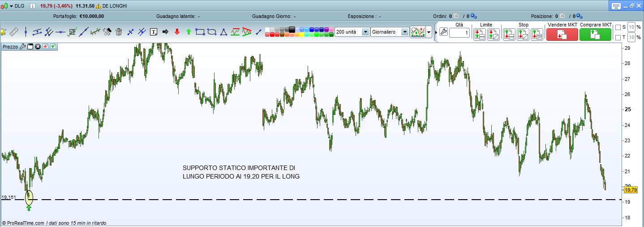The width and height of the screenshot is (644, 227).
Task: Expand the indicators dropdown arrow
Action: click(429, 32)
